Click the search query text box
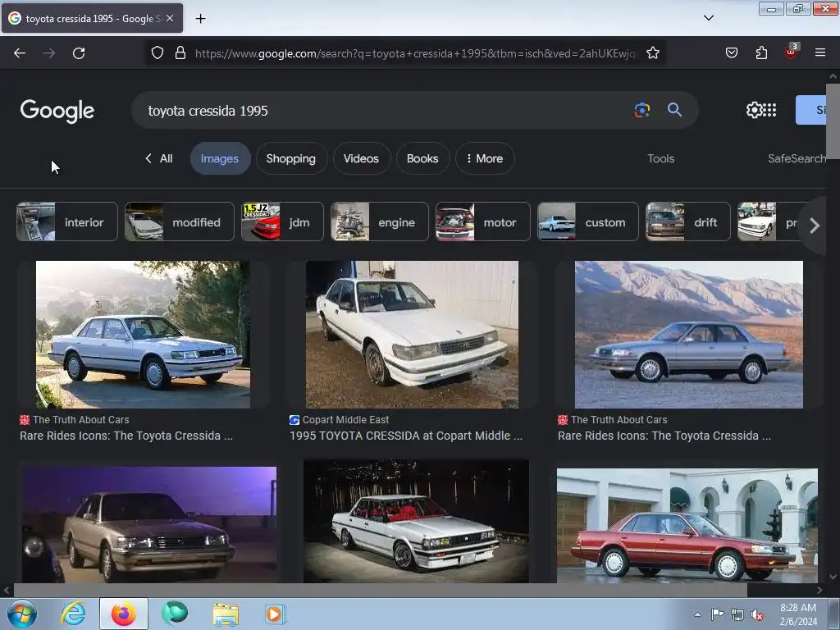 (386, 111)
